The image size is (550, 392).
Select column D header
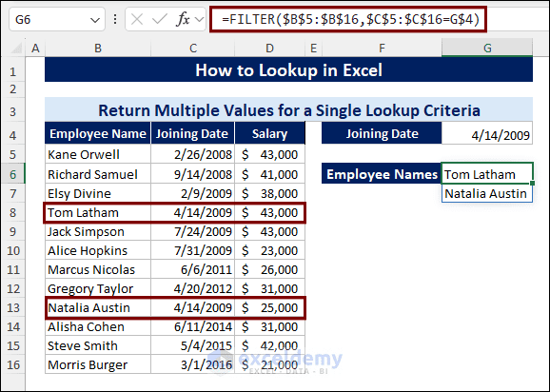click(x=269, y=48)
